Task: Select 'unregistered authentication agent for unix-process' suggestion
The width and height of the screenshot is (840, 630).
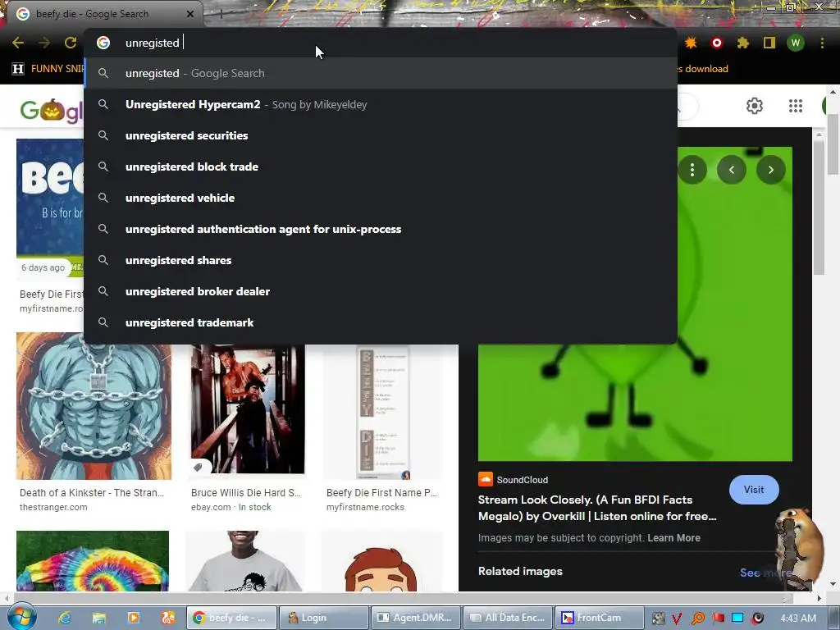Action: 381,229
